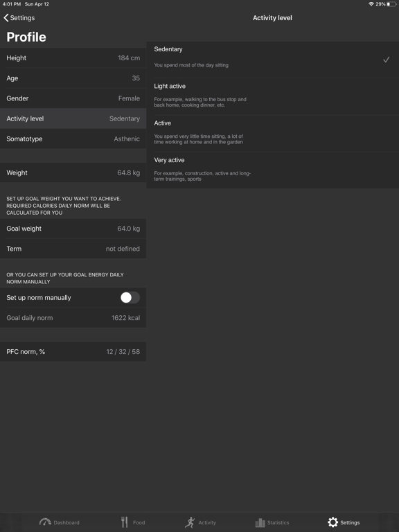Tap the 4:01 PM clock in status bar
This screenshot has height=532, width=399.
12,4
